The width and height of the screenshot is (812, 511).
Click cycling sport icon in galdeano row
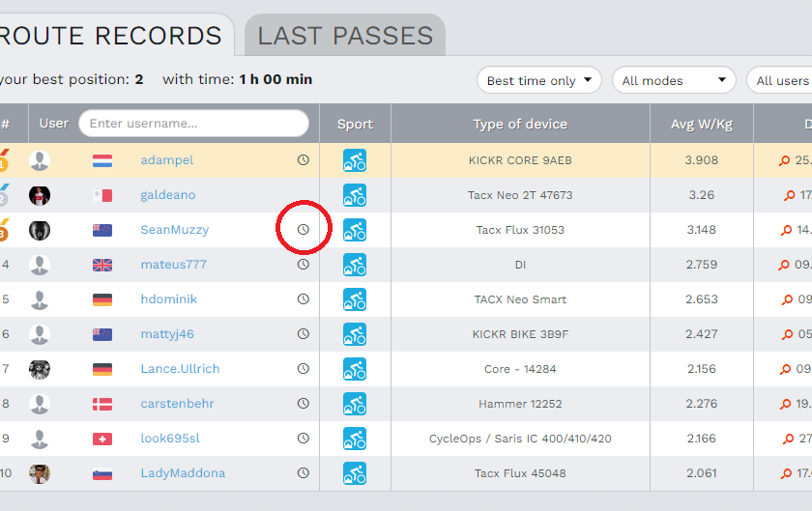pos(355,195)
